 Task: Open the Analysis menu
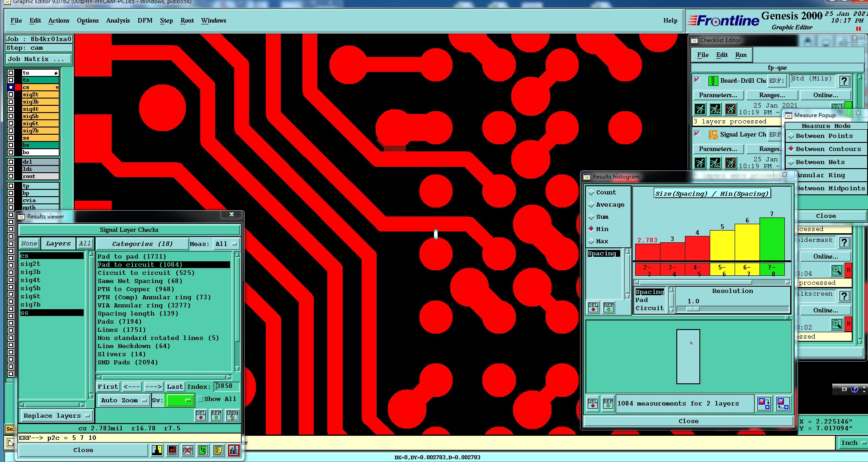coord(118,21)
